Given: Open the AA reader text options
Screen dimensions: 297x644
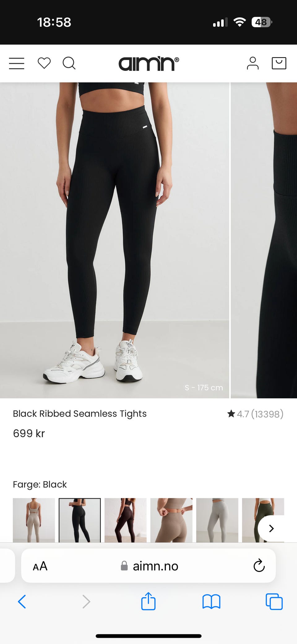Looking at the screenshot, I should coord(40,566).
